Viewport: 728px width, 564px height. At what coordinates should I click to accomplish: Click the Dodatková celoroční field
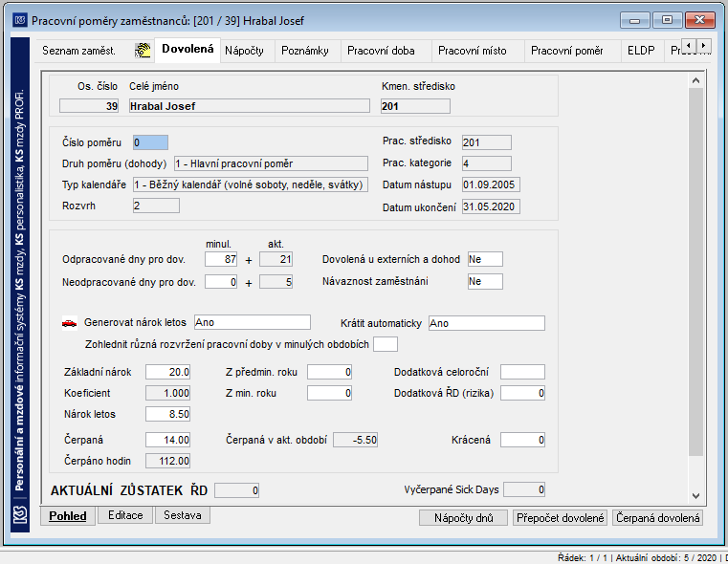[x=522, y=372]
